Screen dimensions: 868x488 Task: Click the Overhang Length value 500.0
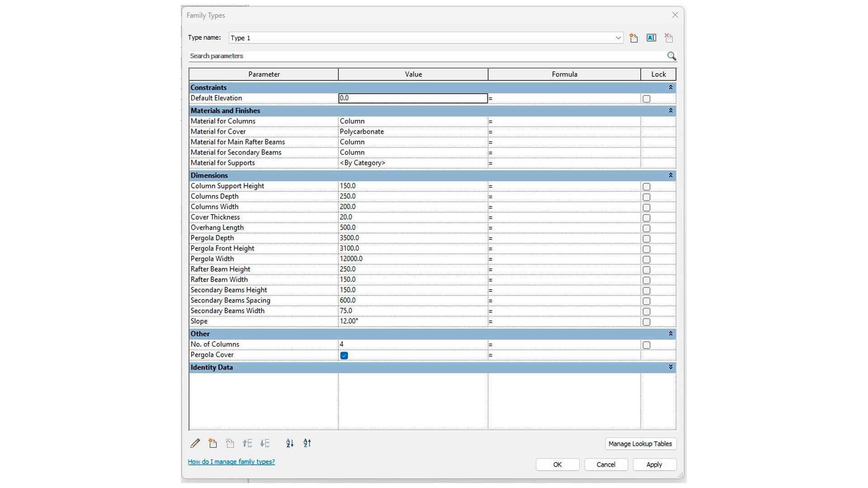[x=413, y=228]
